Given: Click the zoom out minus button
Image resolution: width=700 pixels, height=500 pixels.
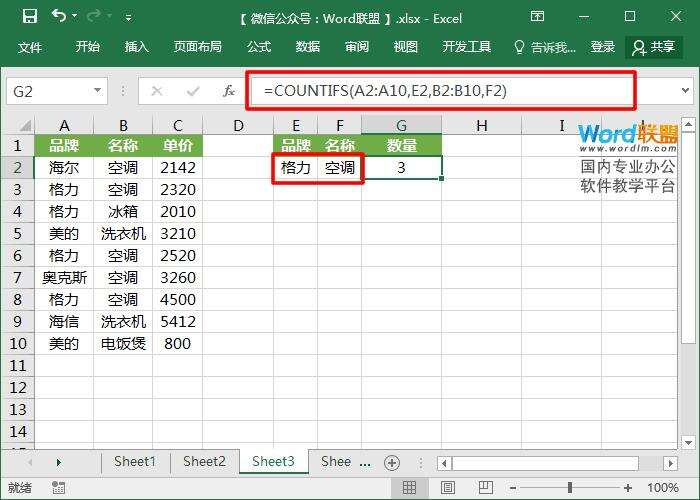Looking at the screenshot, I should tap(513, 488).
